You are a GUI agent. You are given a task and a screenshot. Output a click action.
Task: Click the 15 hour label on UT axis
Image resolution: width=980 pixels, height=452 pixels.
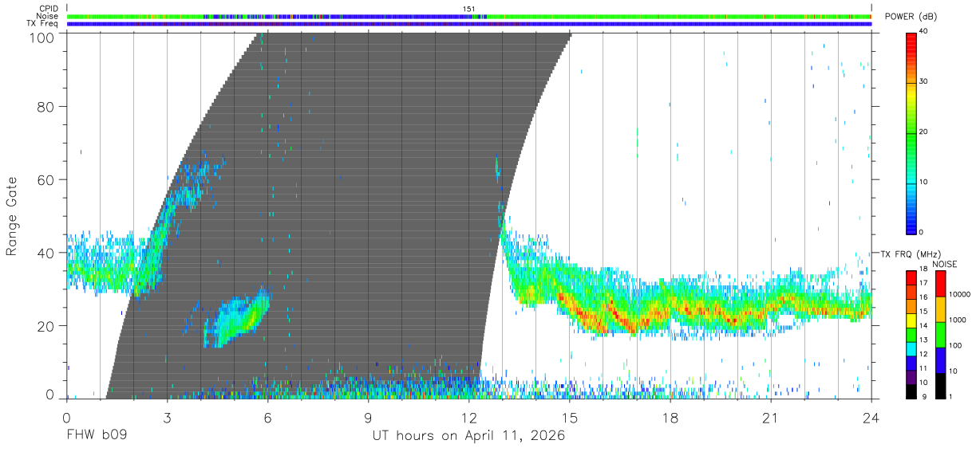tap(570, 418)
